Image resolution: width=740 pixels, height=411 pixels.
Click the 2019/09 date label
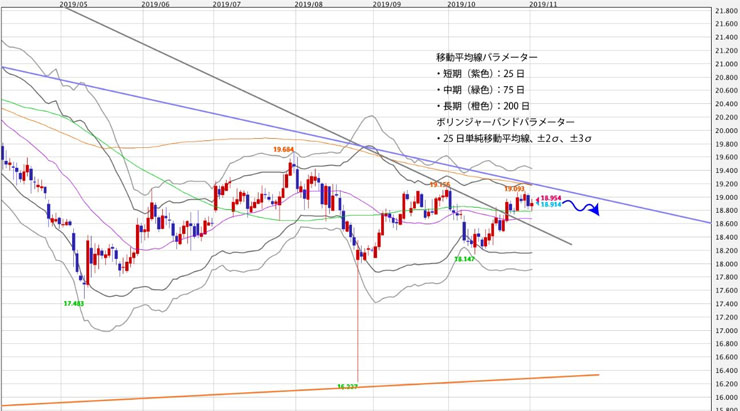click(387, 4)
